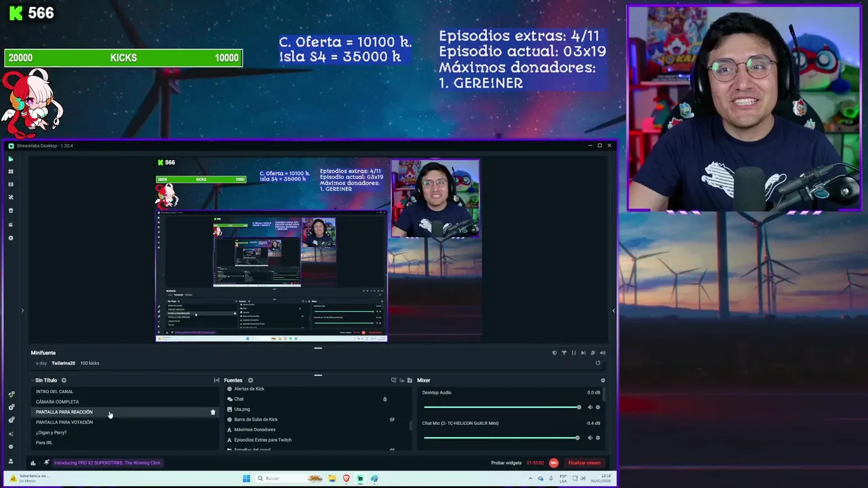868x488 pixels.
Task: Open Studio Mode columns icon in sidebar
Action: pos(11,184)
